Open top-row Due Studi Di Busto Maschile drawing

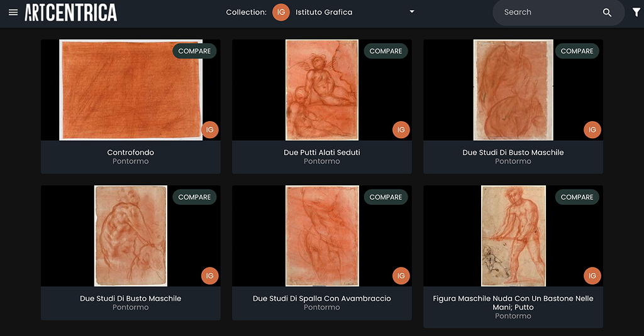pos(513,90)
